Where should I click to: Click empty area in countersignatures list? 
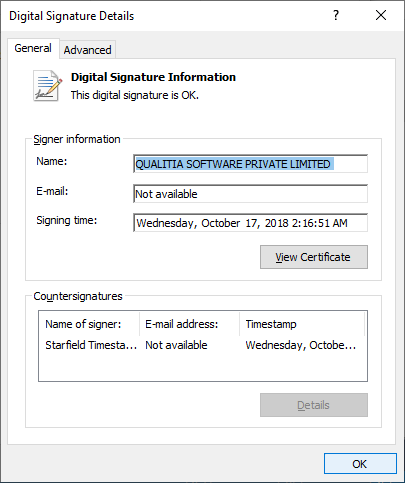(x=203, y=367)
